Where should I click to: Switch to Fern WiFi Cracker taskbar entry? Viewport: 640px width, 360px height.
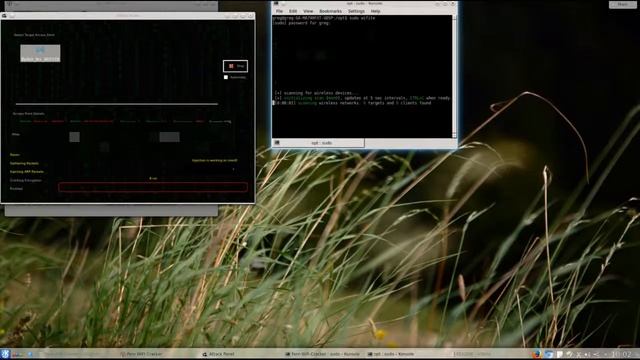(x=141, y=354)
